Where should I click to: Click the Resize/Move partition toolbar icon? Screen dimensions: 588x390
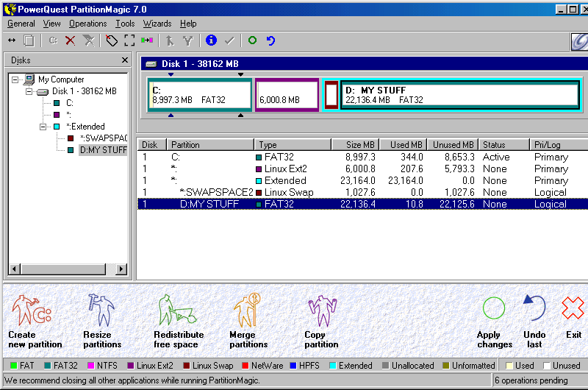12,40
